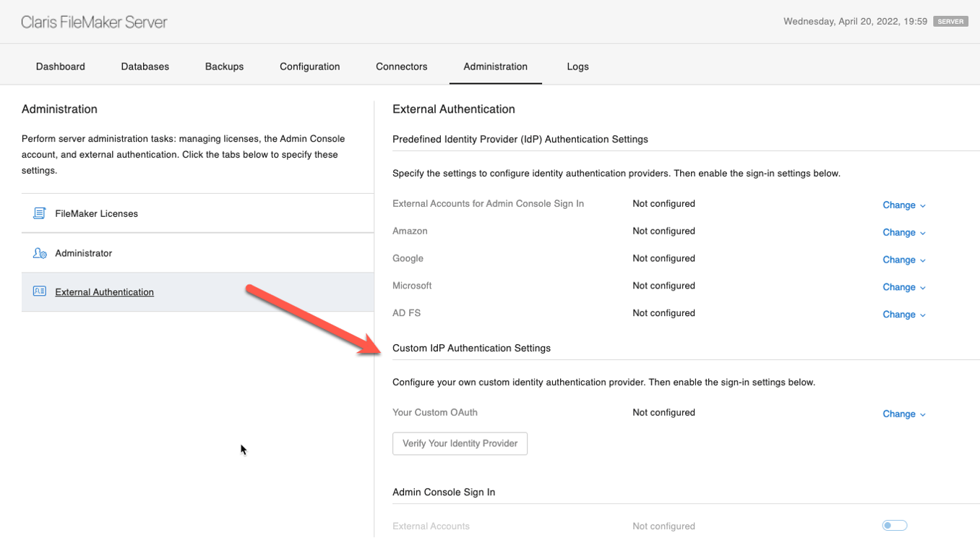Click the External Authentication ID card icon
The height and width of the screenshot is (538, 980).
[40, 291]
